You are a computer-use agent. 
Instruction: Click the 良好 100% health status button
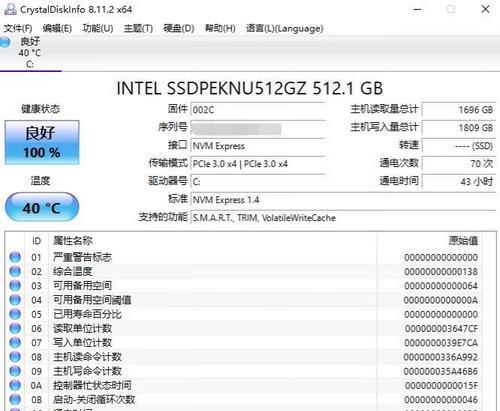click(x=42, y=143)
